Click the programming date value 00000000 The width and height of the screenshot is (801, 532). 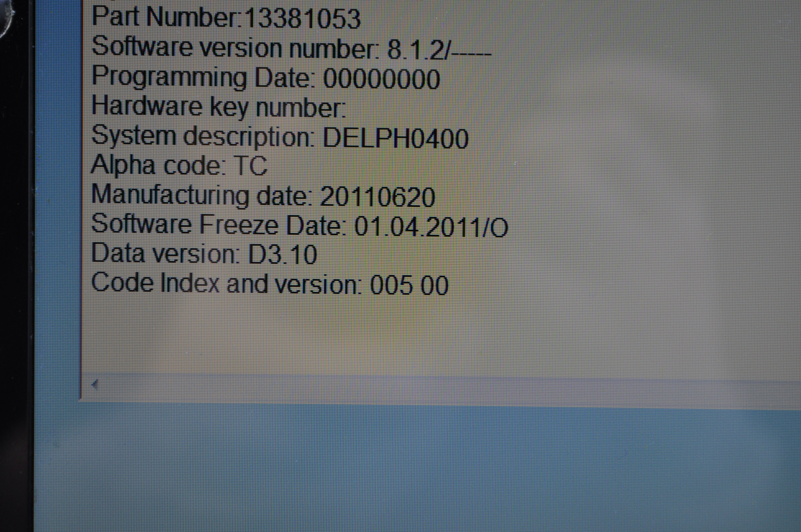(381, 79)
